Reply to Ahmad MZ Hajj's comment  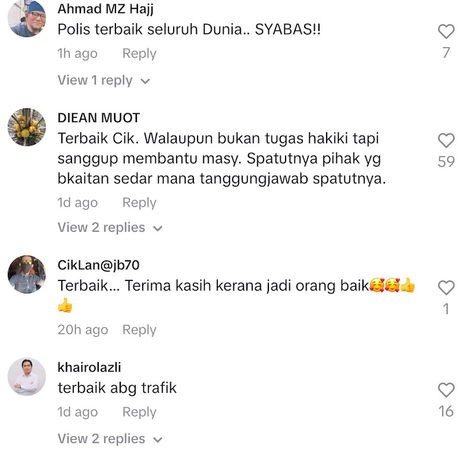[139, 54]
